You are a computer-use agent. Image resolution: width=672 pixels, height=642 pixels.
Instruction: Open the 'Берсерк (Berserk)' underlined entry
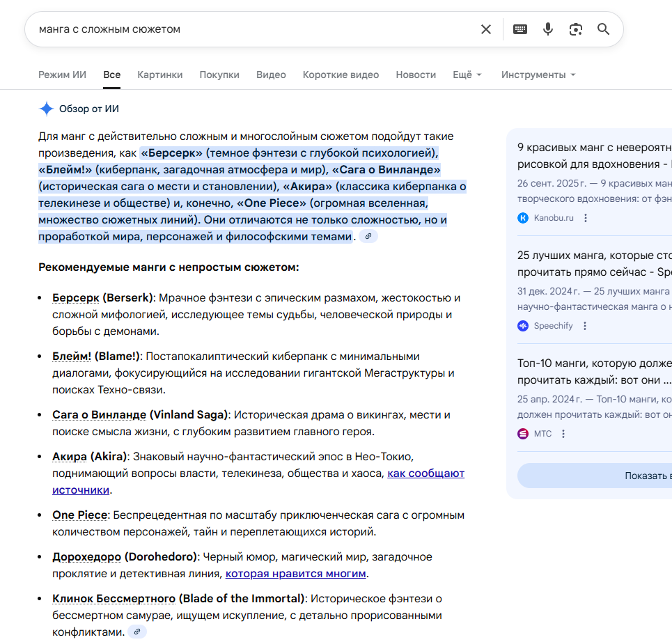coord(102,298)
